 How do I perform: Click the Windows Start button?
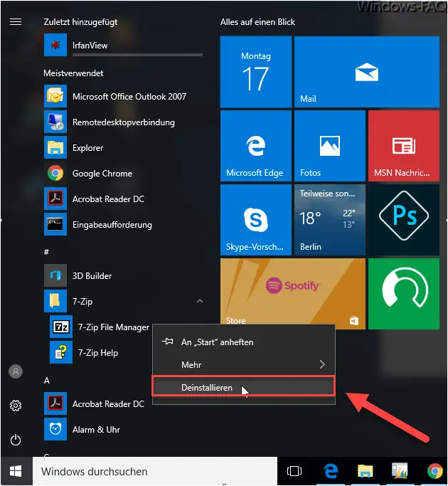(x=16, y=471)
